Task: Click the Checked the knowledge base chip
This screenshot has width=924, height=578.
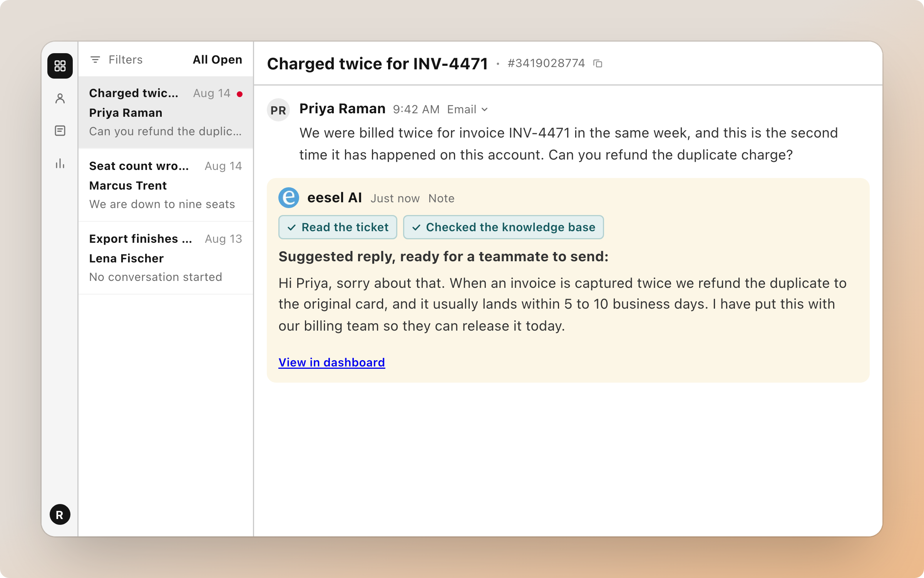Action: (503, 227)
